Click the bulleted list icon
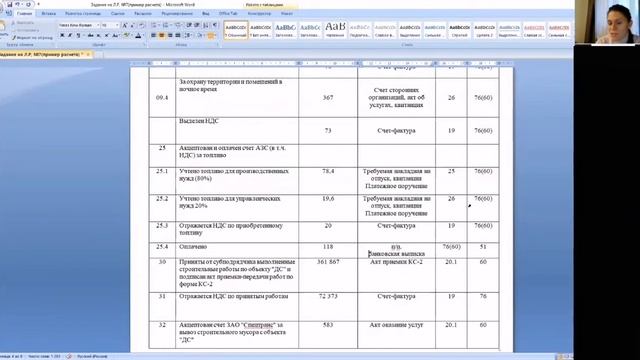Image resolution: width=640 pixels, height=360 pixels. (x=154, y=25)
